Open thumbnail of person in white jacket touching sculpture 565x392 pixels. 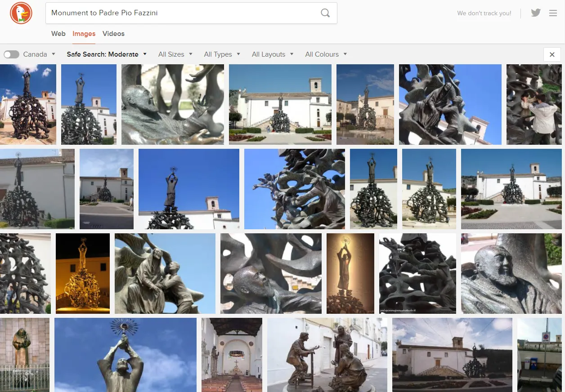click(x=534, y=104)
